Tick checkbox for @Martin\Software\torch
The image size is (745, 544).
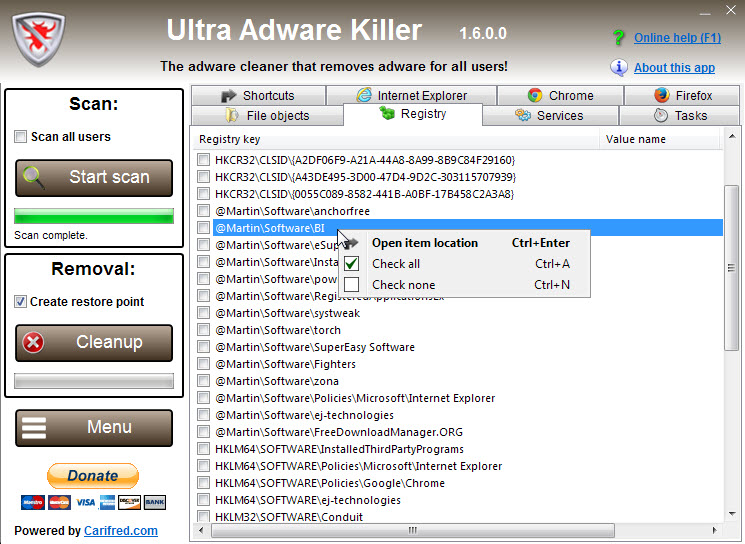click(x=203, y=330)
